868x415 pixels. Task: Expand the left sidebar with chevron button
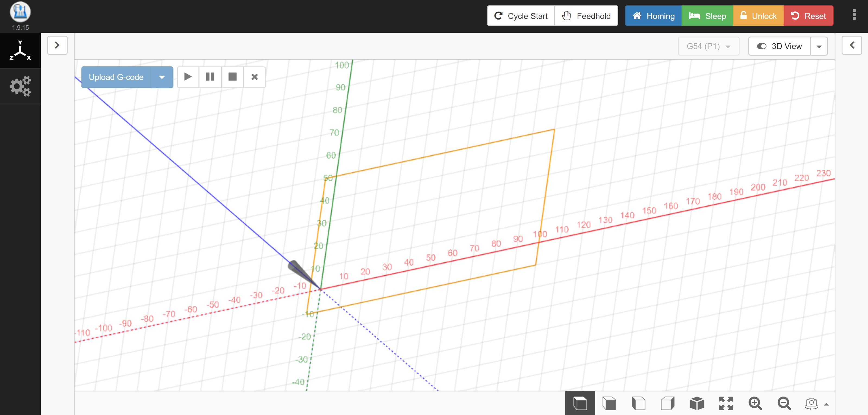click(57, 45)
